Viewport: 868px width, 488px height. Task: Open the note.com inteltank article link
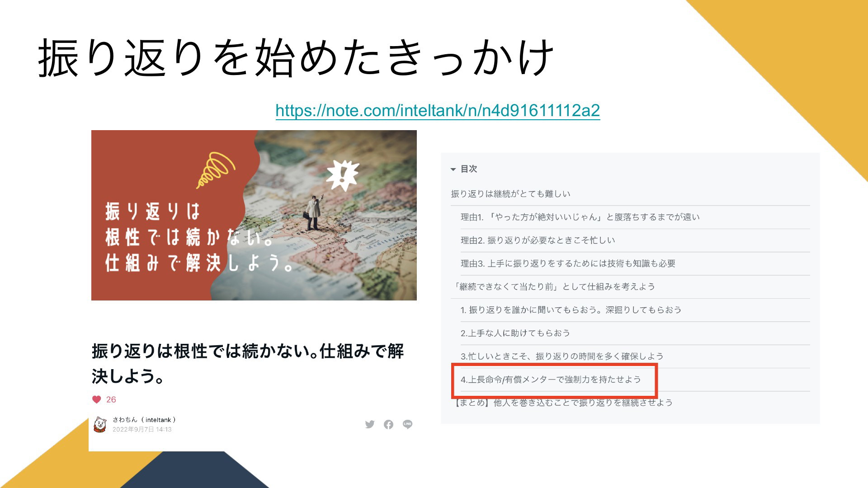tap(438, 110)
